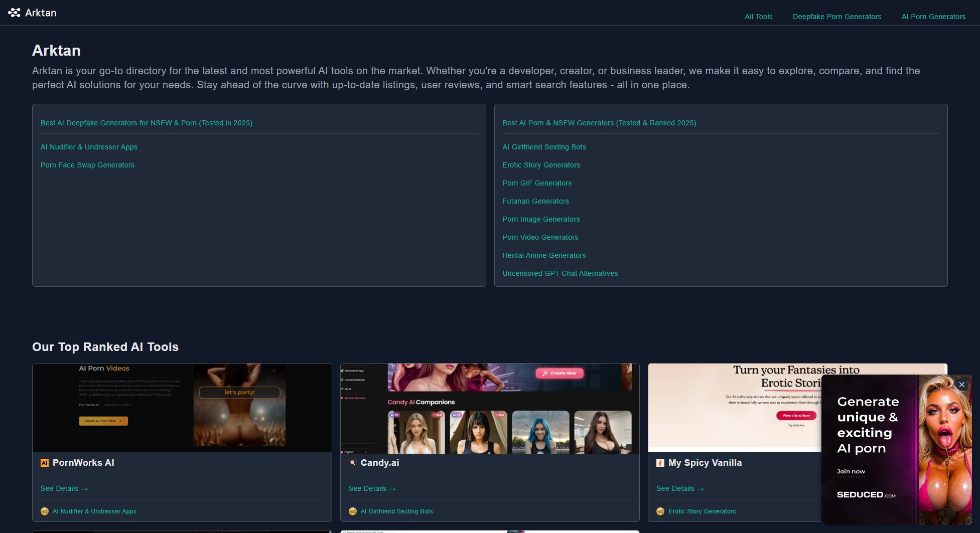Screen dimensions: 980x533
Task: Close the Seduced popup ad
Action: tap(961, 385)
